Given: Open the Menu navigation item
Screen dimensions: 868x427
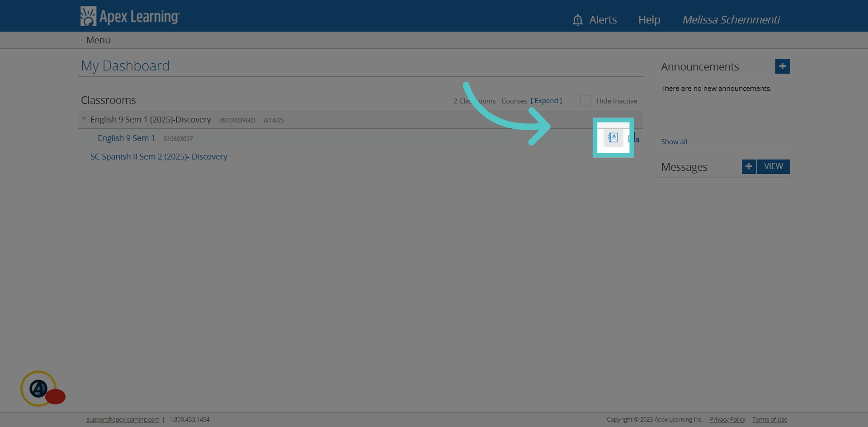Looking at the screenshot, I should [98, 40].
